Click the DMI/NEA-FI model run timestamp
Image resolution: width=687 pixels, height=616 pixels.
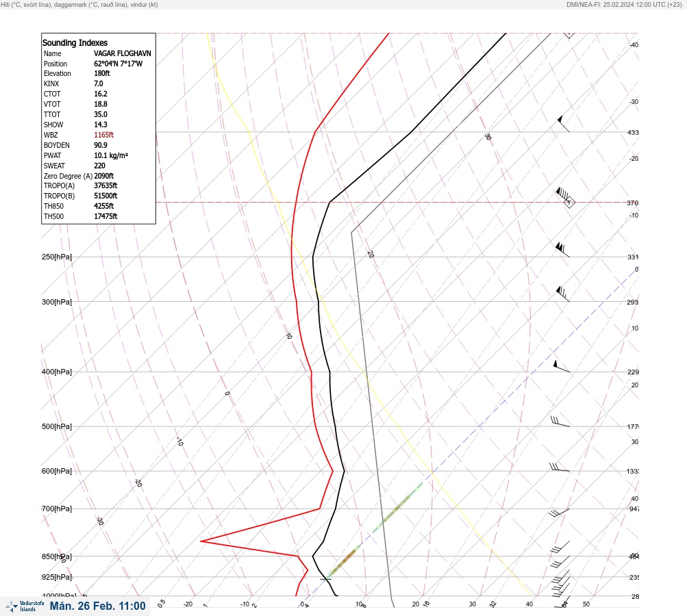click(624, 4)
